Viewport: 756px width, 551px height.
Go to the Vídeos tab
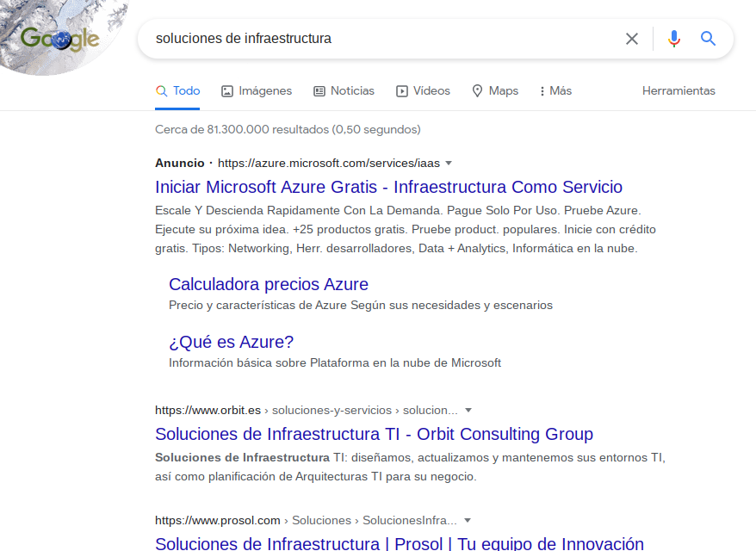click(x=423, y=91)
